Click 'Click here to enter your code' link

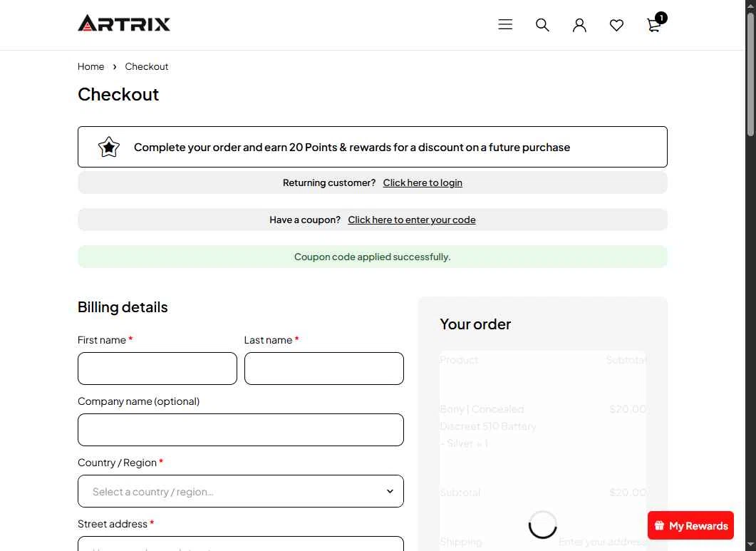click(x=412, y=220)
